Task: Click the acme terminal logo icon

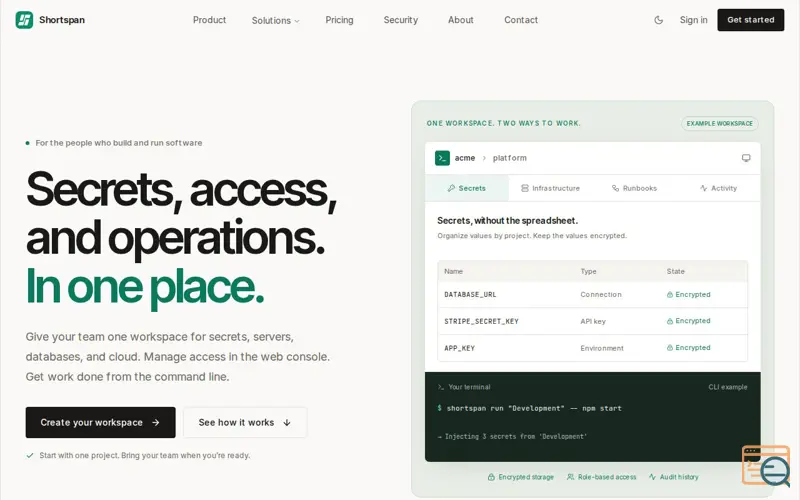Action: [x=442, y=158]
